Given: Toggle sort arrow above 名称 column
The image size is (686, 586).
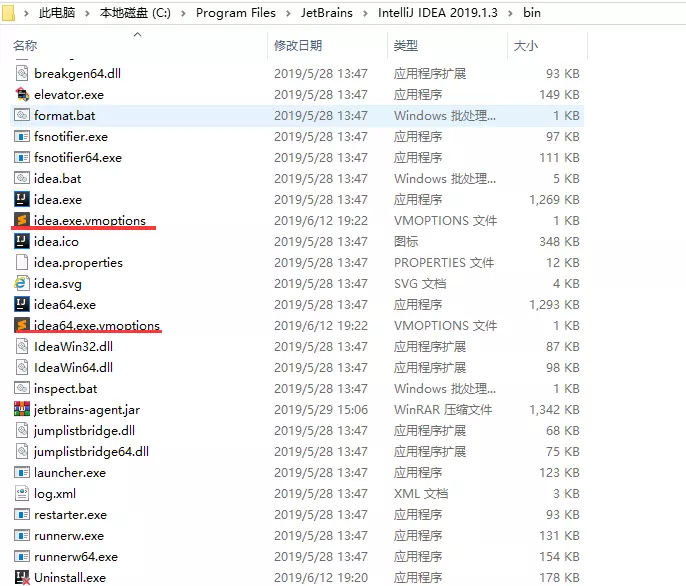Looking at the screenshot, I should click(x=137, y=34).
